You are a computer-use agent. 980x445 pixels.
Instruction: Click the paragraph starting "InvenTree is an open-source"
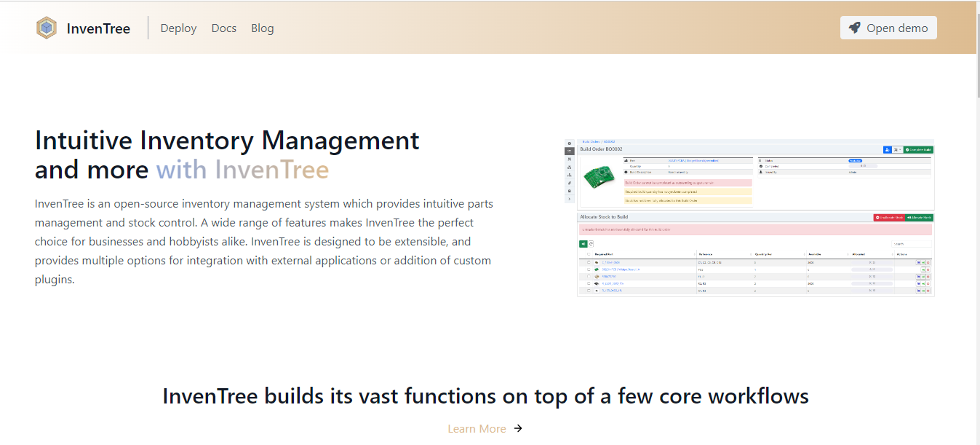pyautogui.click(x=264, y=241)
